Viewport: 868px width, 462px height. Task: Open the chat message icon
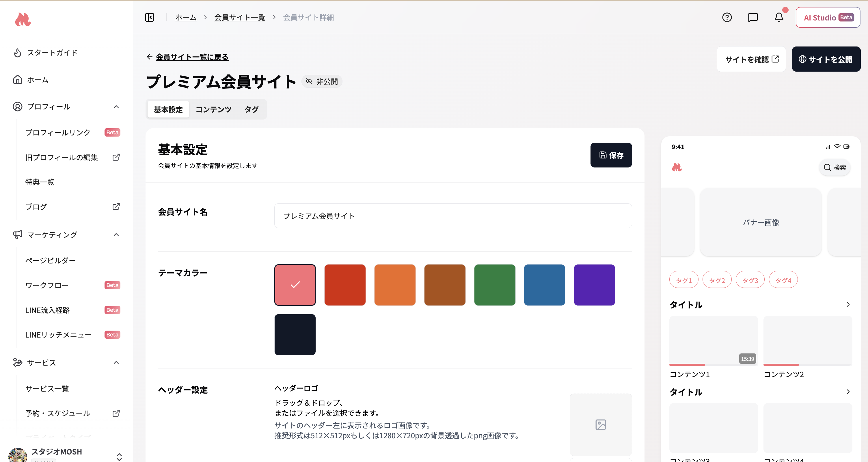pyautogui.click(x=753, y=17)
